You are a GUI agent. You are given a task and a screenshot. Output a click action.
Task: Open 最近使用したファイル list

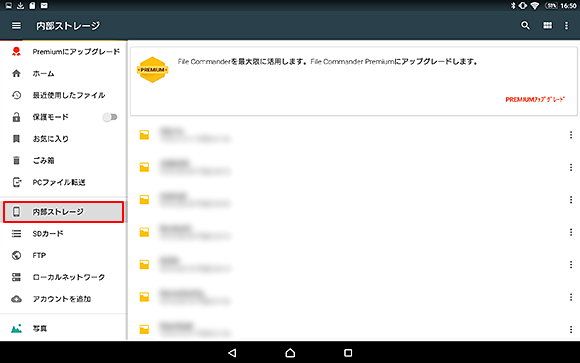pyautogui.click(x=64, y=95)
